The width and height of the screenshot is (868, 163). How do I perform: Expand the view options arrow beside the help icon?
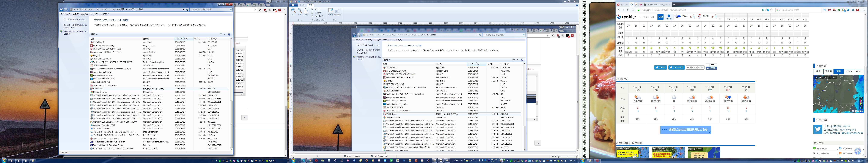point(224,34)
